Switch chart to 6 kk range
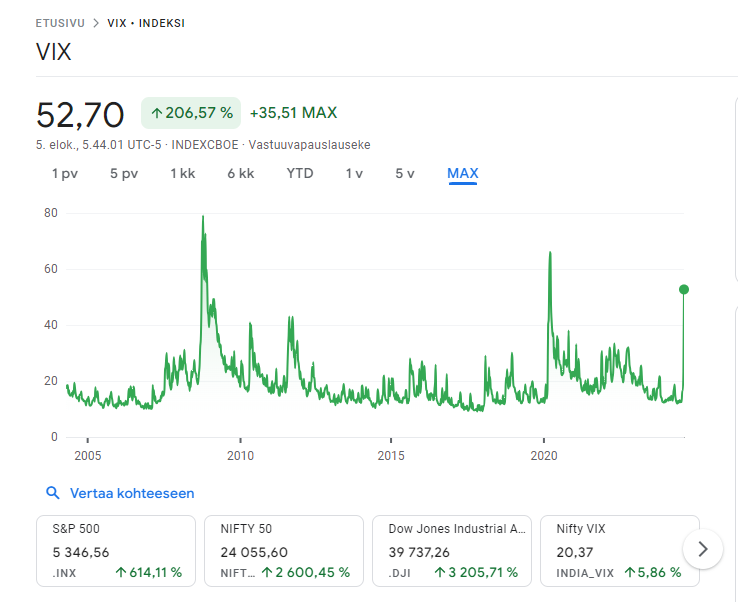The height and width of the screenshot is (602, 738). pos(241,174)
